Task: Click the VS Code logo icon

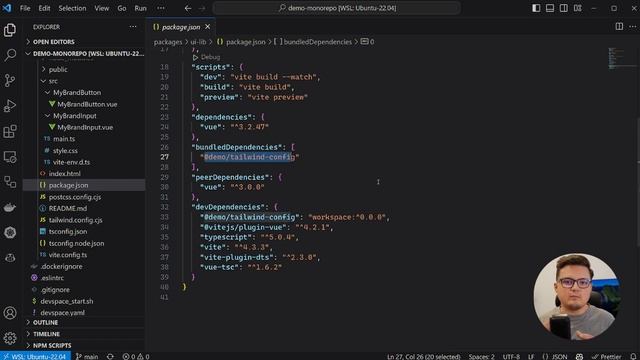Action: pos(7,8)
